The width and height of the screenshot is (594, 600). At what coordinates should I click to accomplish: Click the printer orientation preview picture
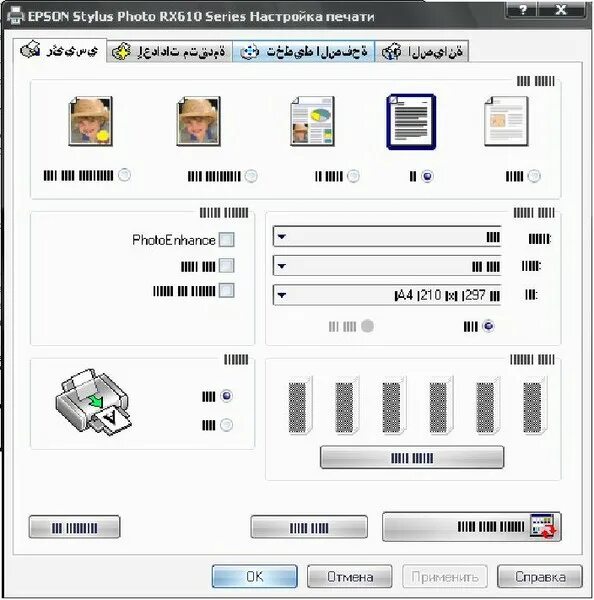pyautogui.click(x=94, y=402)
